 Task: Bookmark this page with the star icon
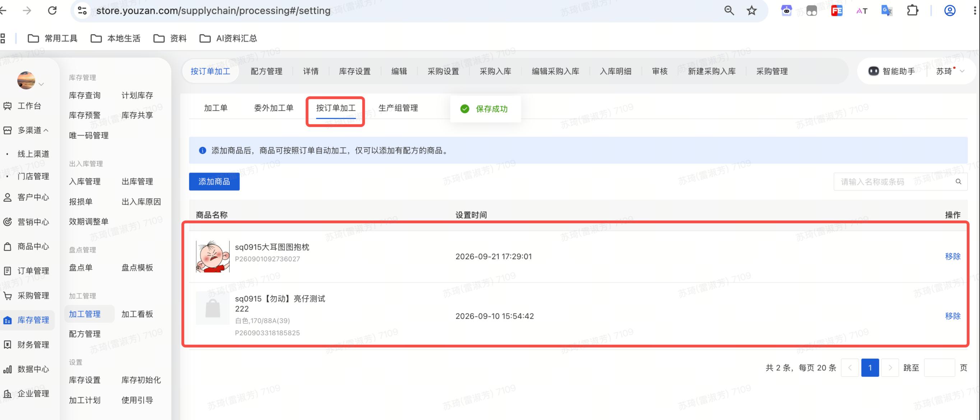[752, 10]
